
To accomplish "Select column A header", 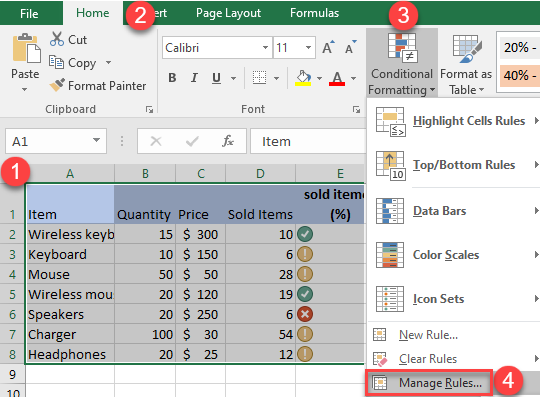I will (x=70, y=174).
